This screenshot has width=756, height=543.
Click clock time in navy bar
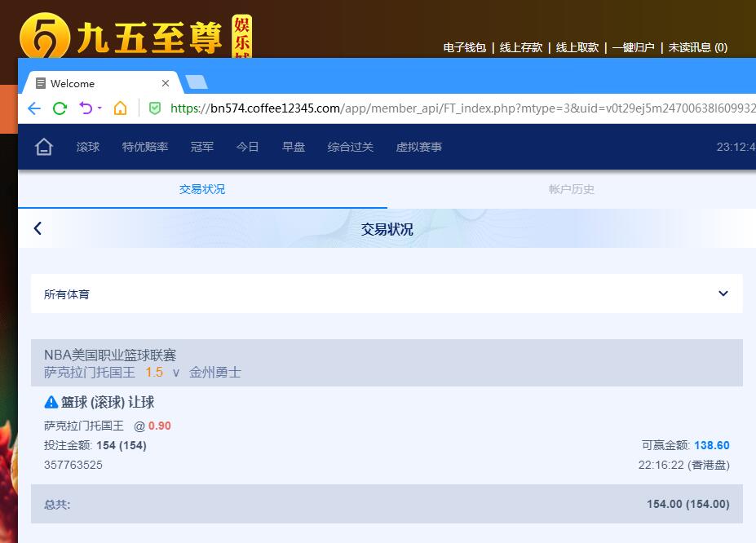(x=736, y=147)
